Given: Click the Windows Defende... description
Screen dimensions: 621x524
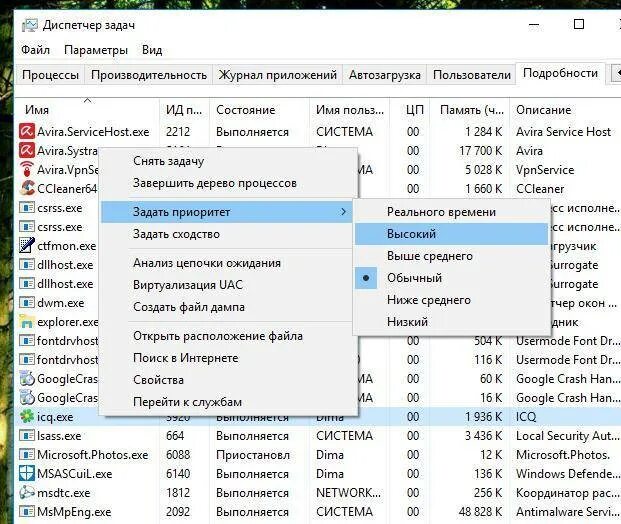Looking at the screenshot, I should pyautogui.click(x=568, y=474).
